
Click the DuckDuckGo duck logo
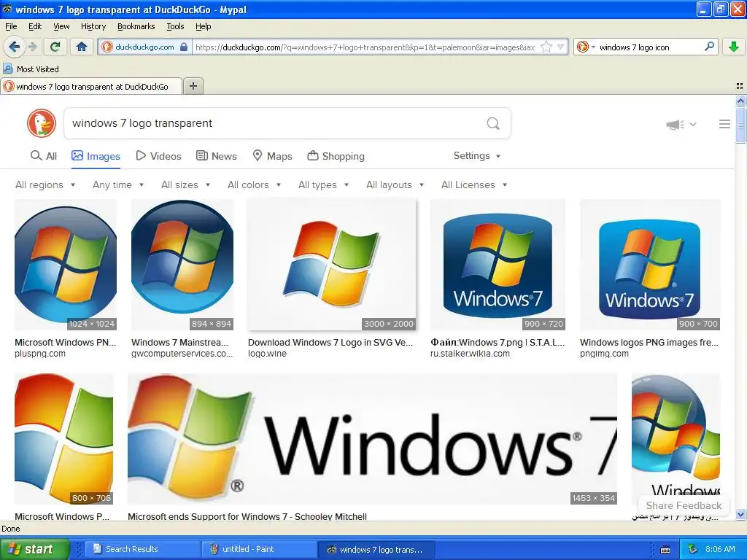42,123
